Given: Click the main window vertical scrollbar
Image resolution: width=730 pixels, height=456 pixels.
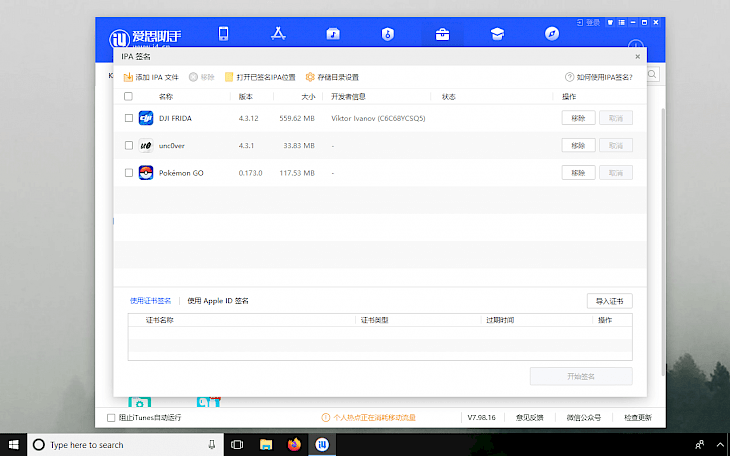Looking at the screenshot, I should (x=663, y=242).
